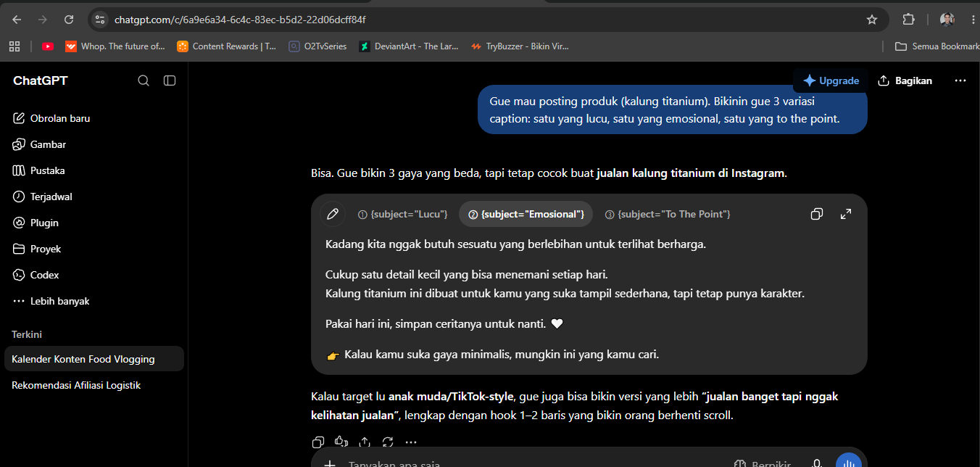Open the Whop bookmark
This screenshot has width=980, height=467.
point(115,46)
